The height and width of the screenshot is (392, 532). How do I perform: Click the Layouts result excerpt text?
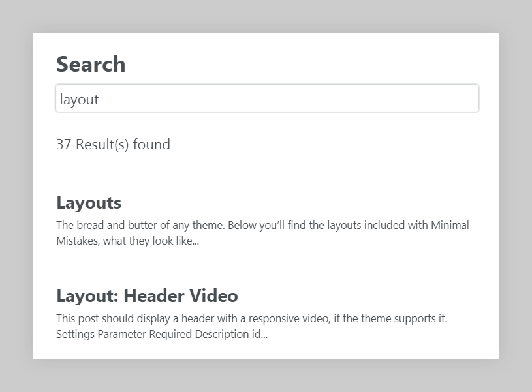262,232
